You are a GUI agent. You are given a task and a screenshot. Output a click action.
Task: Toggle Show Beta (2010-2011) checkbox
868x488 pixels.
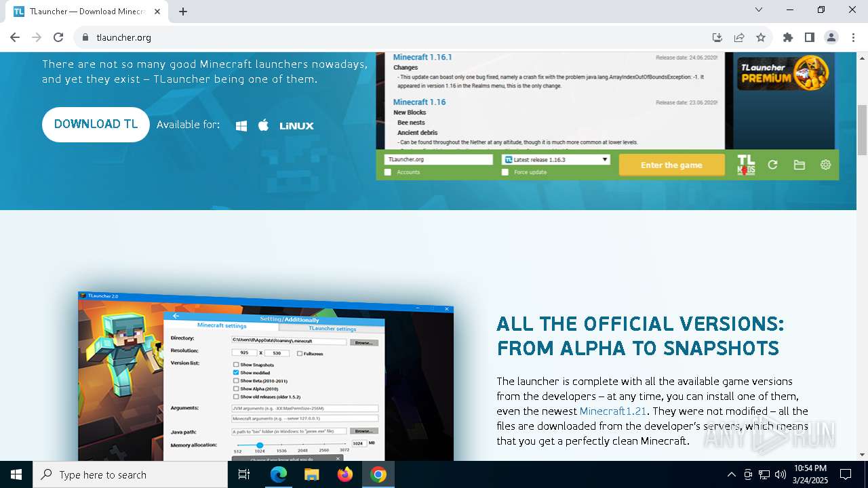coord(236,381)
